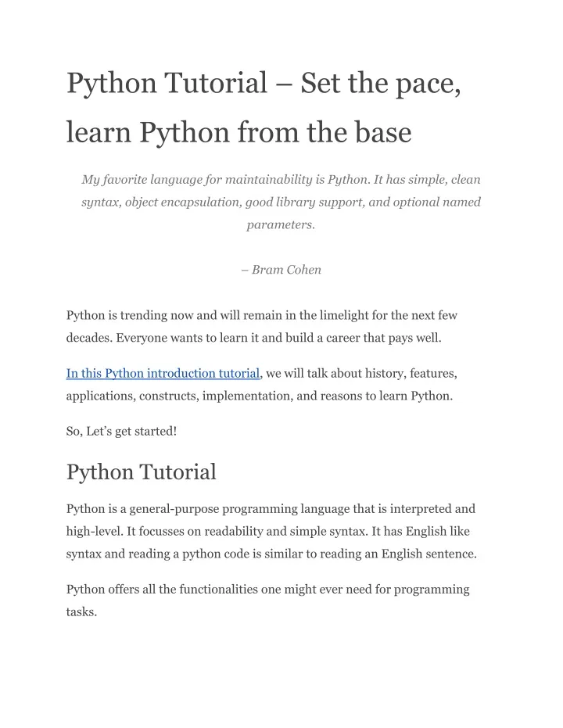Click the title line 'learn Python from the base'
This screenshot has width=563, height=728.
pos(239,133)
